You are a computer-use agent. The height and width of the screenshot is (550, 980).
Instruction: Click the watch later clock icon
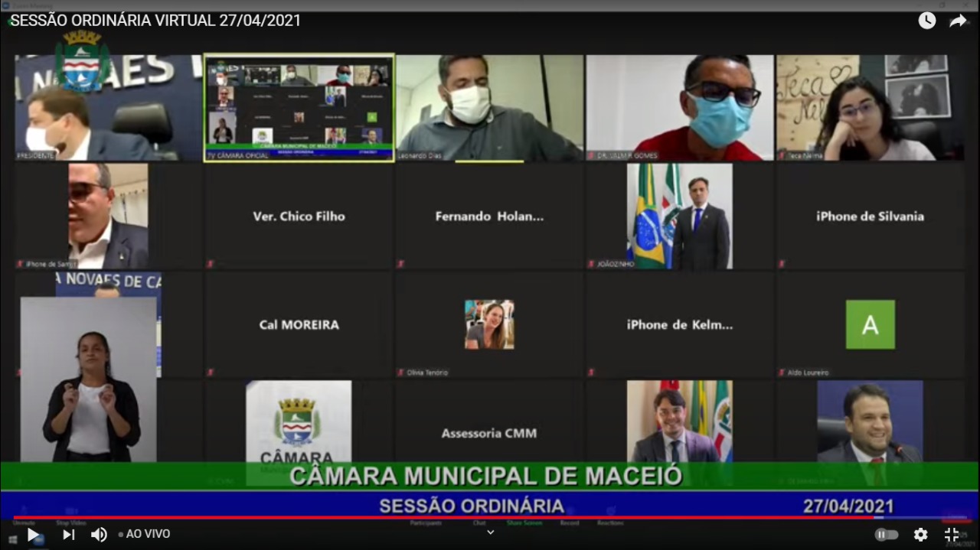(926, 21)
